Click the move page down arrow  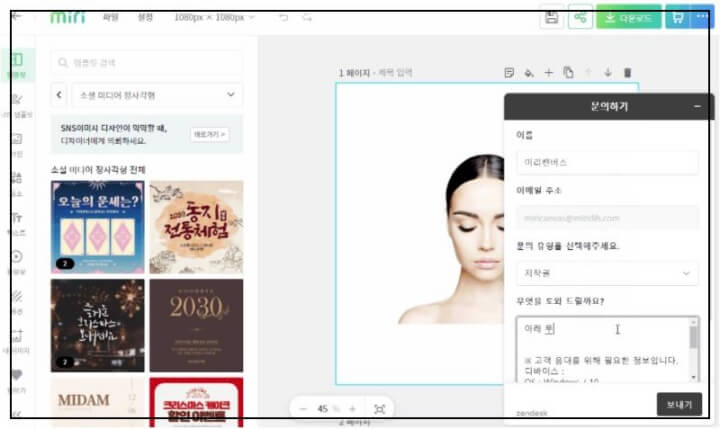(608, 73)
